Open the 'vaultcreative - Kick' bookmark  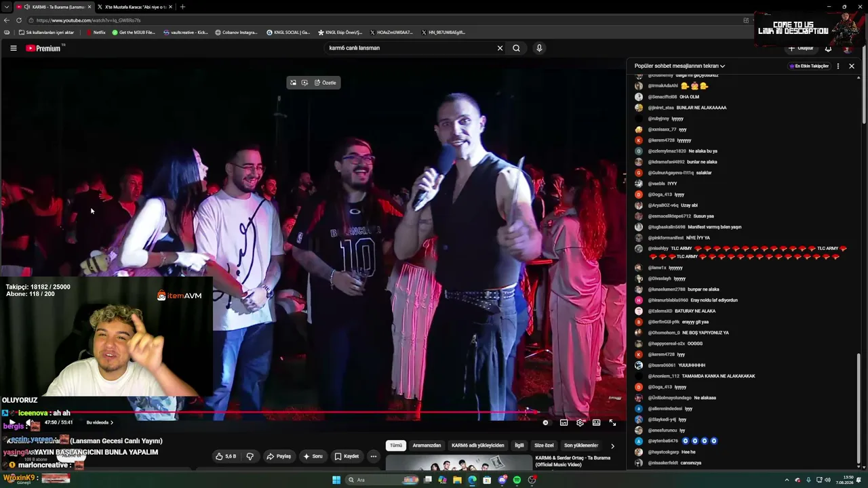pyautogui.click(x=185, y=32)
